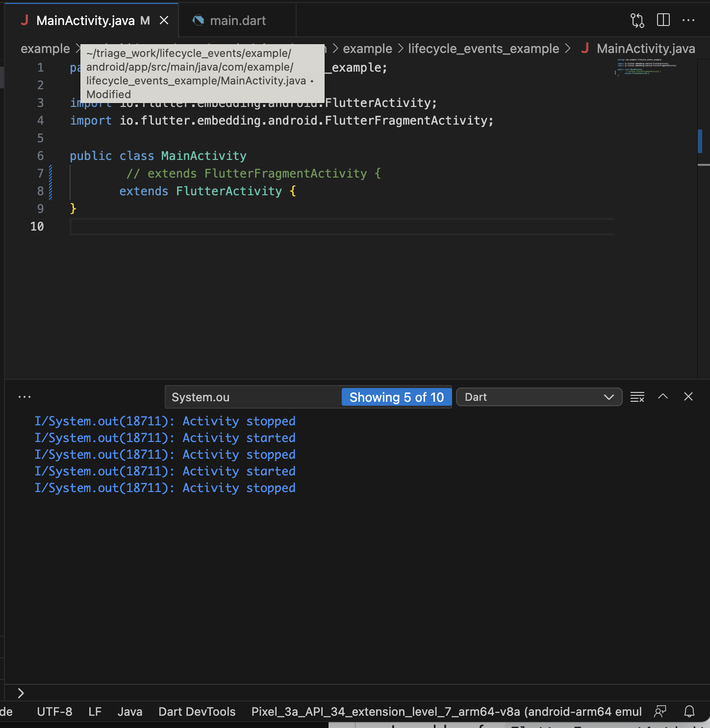Click line number 6 in gutter
Image resolution: width=710 pixels, height=728 pixels.
coord(41,156)
